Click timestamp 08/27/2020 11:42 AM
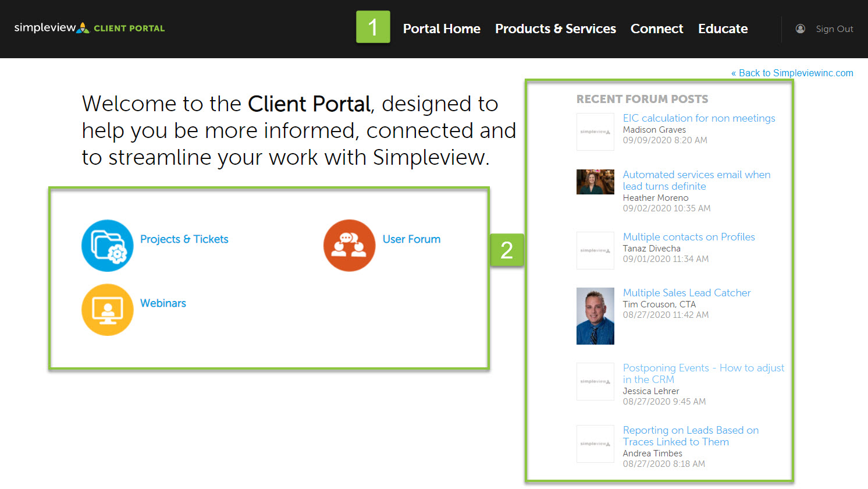This screenshot has width=868, height=489. [x=666, y=315]
